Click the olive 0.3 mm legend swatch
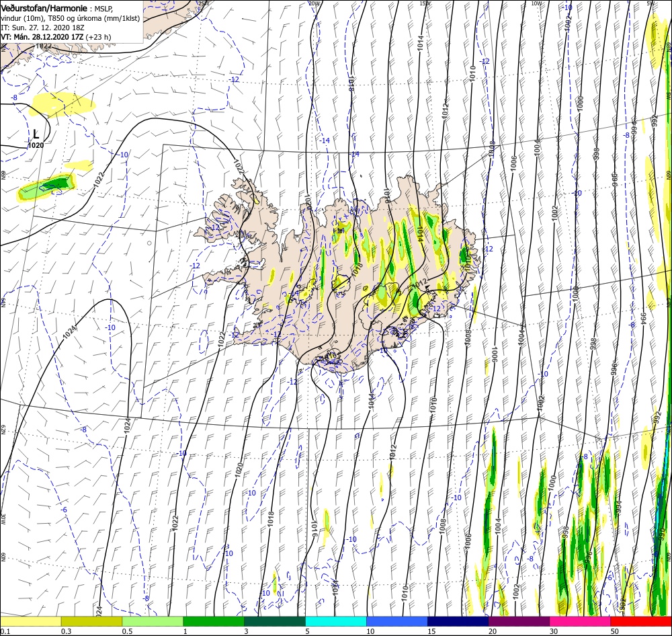The height and width of the screenshot is (636, 672). (91, 621)
